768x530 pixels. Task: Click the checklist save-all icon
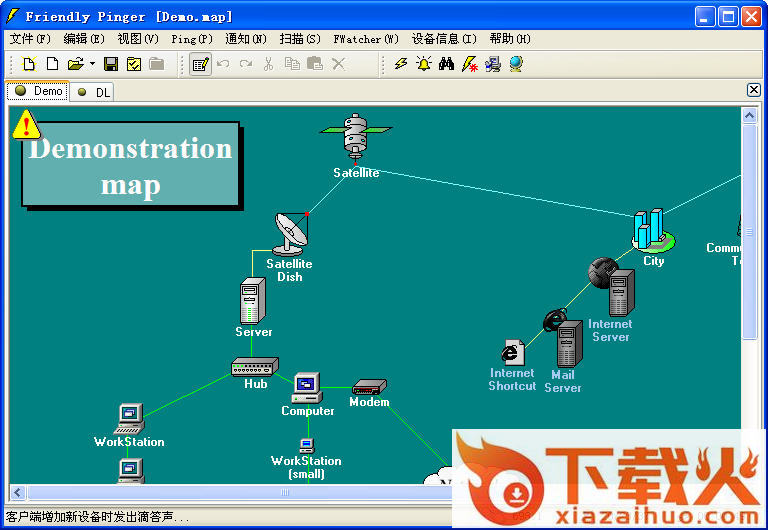coord(134,64)
